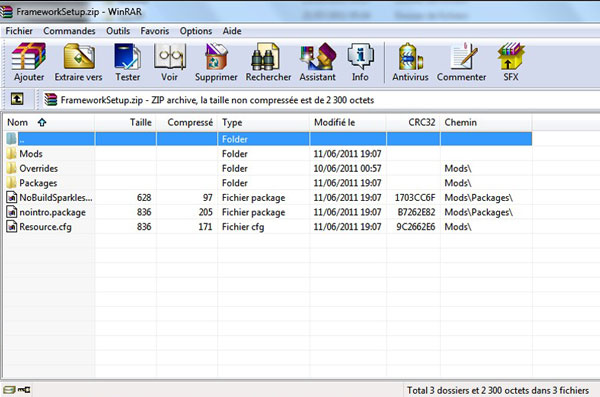Sort by the Chemin column header

[x=486, y=123]
